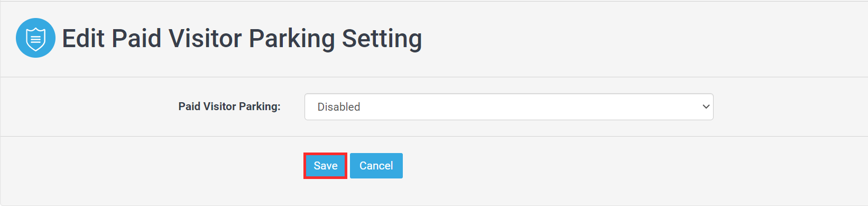Discard changes with the Cancel button

[376, 166]
